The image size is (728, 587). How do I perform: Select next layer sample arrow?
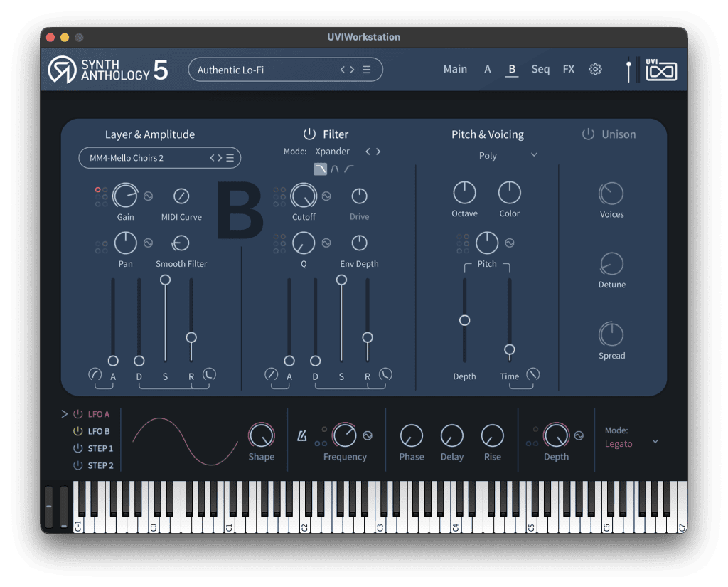click(220, 158)
